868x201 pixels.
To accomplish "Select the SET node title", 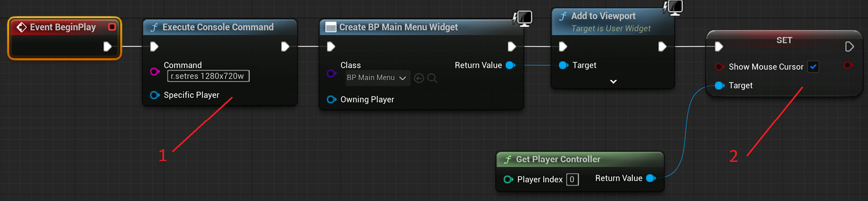I will pyautogui.click(x=784, y=40).
